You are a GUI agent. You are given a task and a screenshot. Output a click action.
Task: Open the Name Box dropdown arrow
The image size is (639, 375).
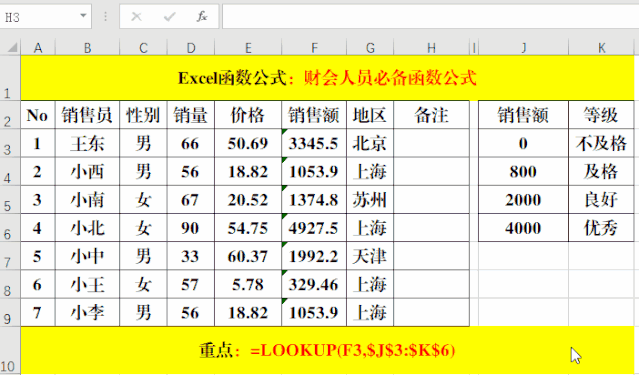tap(83, 15)
